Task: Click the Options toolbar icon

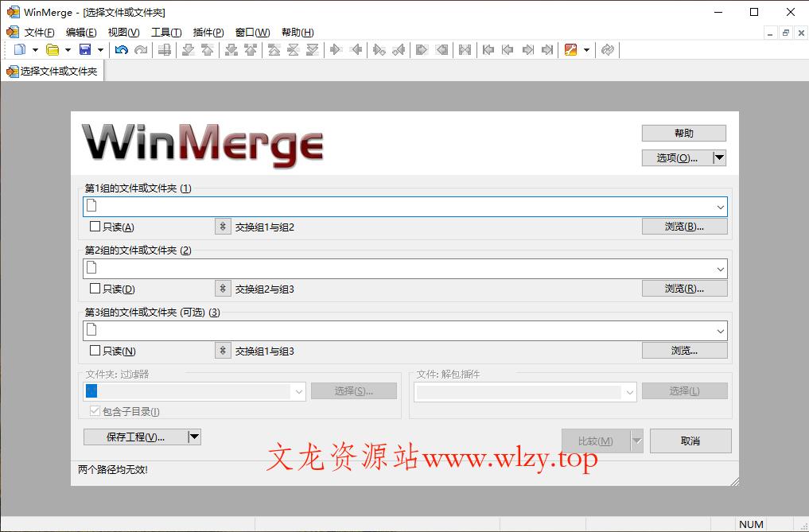Action: click(x=572, y=49)
